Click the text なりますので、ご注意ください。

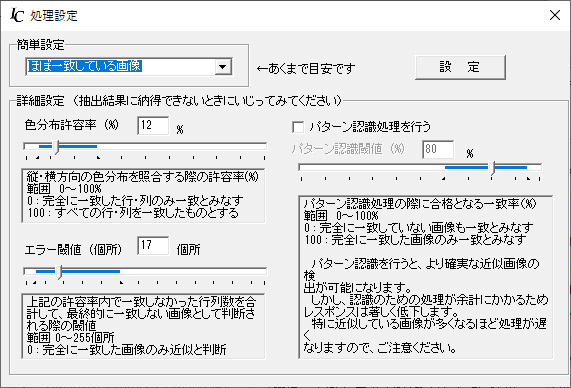point(380,348)
